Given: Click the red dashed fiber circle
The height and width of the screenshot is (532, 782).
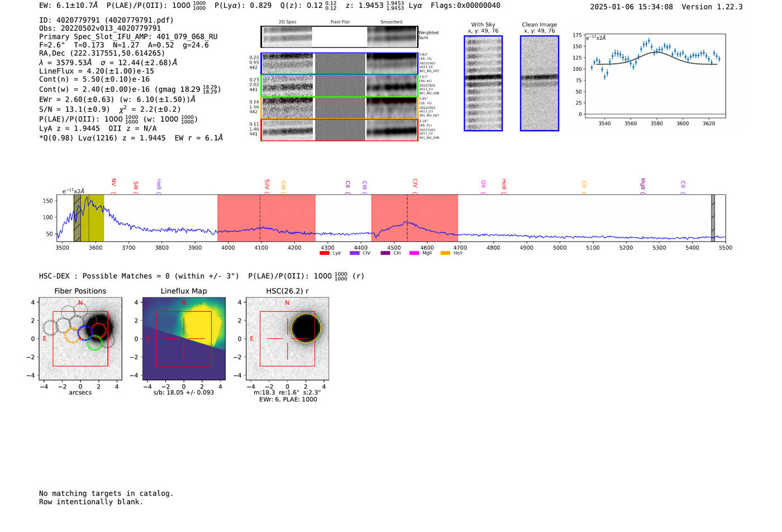Looking at the screenshot, I should click(x=99, y=330).
